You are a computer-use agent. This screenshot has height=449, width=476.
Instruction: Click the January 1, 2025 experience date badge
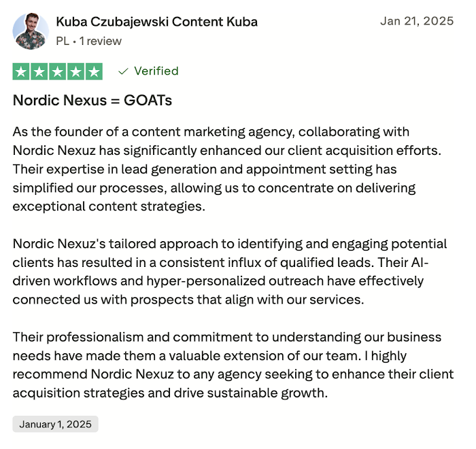pos(55,424)
